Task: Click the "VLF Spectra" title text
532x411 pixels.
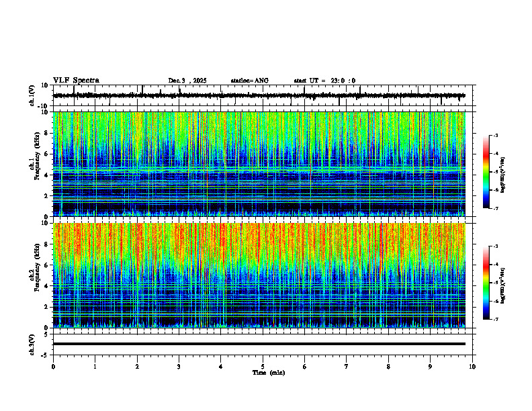Action: [76, 81]
